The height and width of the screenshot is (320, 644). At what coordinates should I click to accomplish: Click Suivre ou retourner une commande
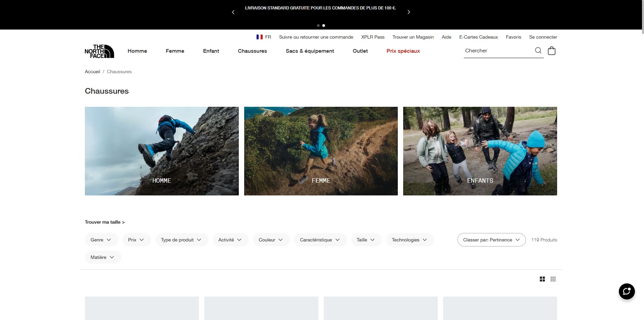tap(316, 37)
